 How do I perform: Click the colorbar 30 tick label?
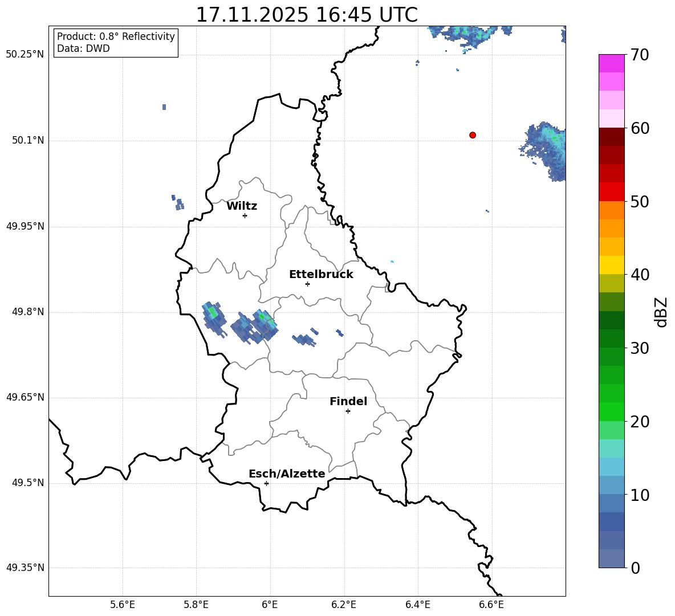point(640,348)
